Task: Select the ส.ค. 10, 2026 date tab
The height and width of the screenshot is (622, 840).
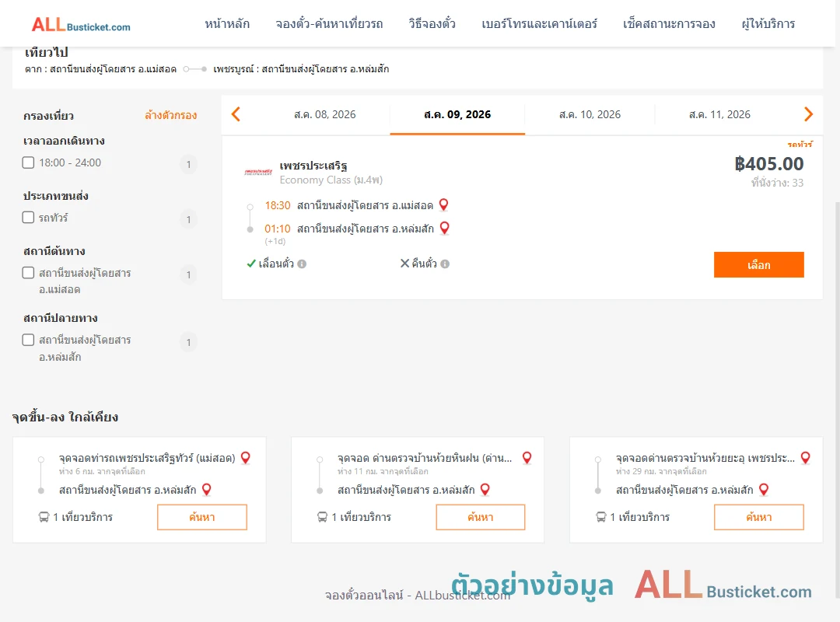Action: (x=590, y=114)
